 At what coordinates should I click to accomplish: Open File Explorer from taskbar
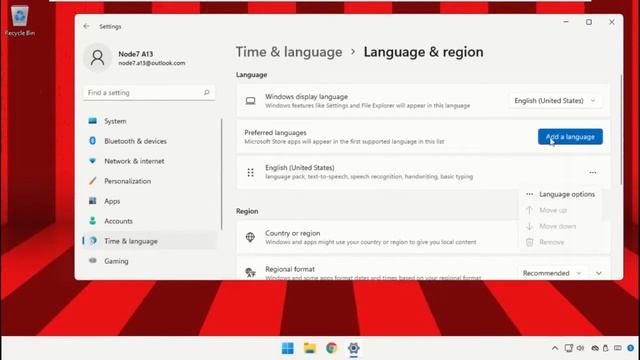coord(310,348)
